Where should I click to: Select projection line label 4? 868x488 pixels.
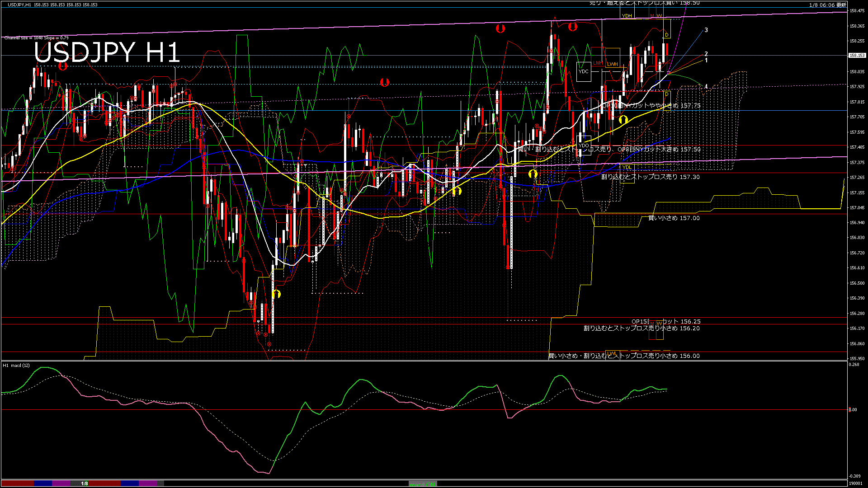point(706,87)
